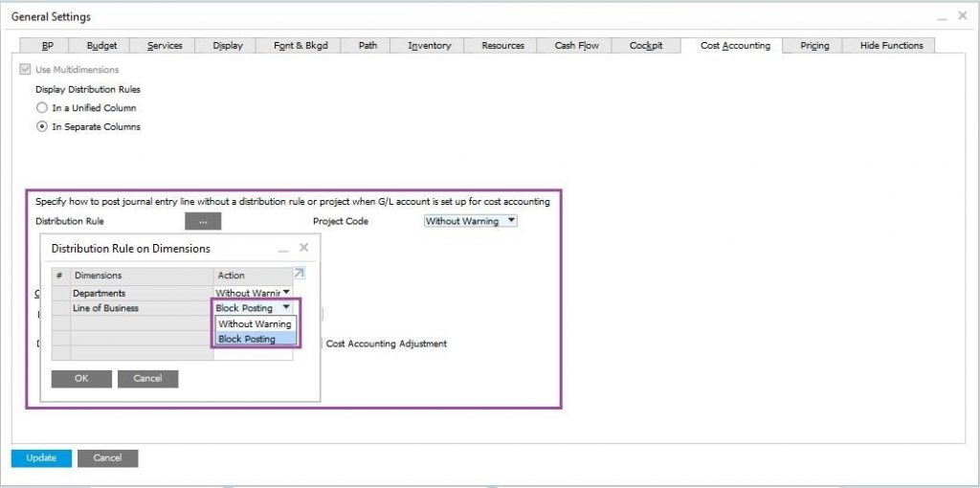The height and width of the screenshot is (488, 980).
Task: Open the Inventory tab
Action: click(429, 45)
